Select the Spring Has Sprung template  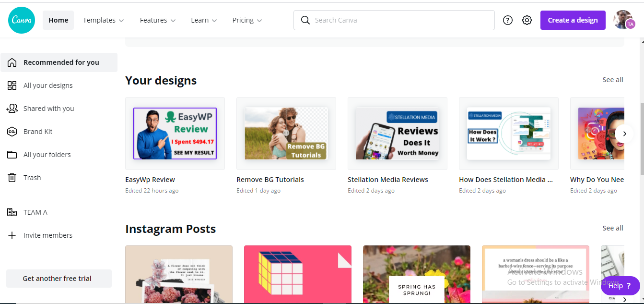pos(417,274)
